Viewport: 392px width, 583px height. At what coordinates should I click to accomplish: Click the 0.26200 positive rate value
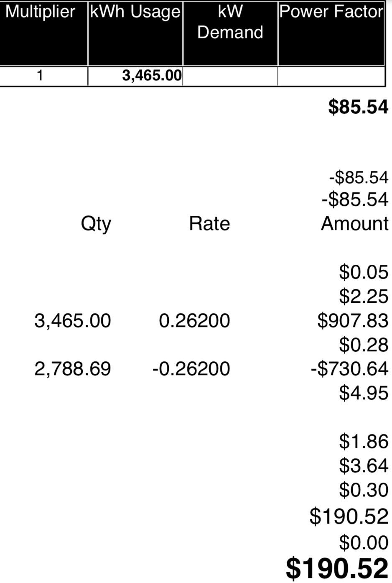pos(194,321)
